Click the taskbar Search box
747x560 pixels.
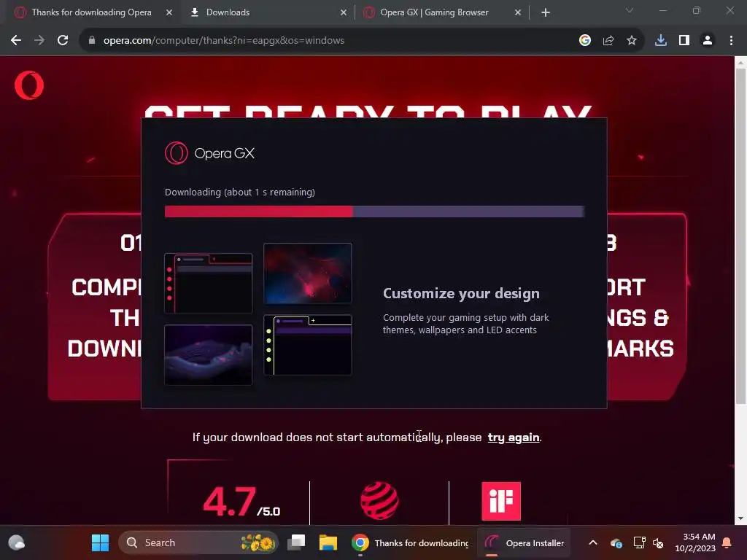click(198, 542)
